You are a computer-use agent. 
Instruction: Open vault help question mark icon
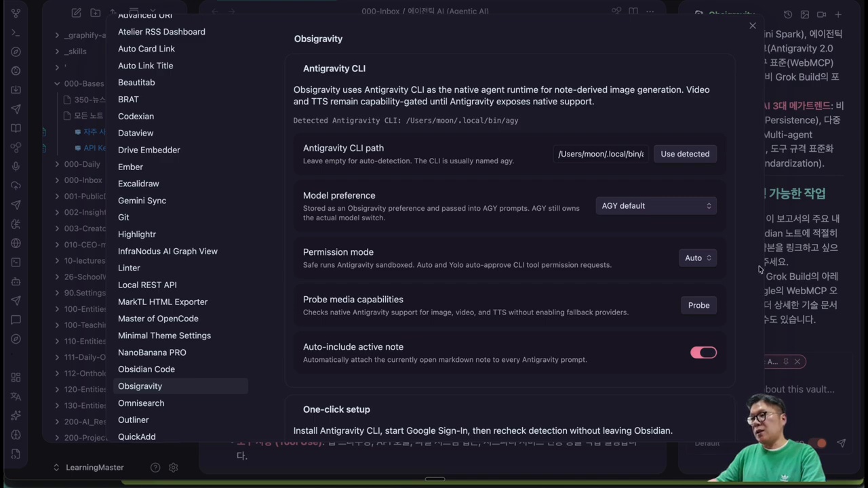155,468
